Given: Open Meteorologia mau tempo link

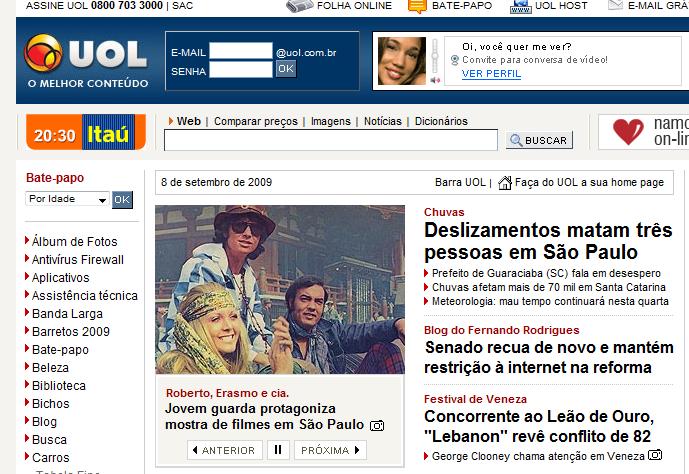Looking at the screenshot, I should click(550, 301).
